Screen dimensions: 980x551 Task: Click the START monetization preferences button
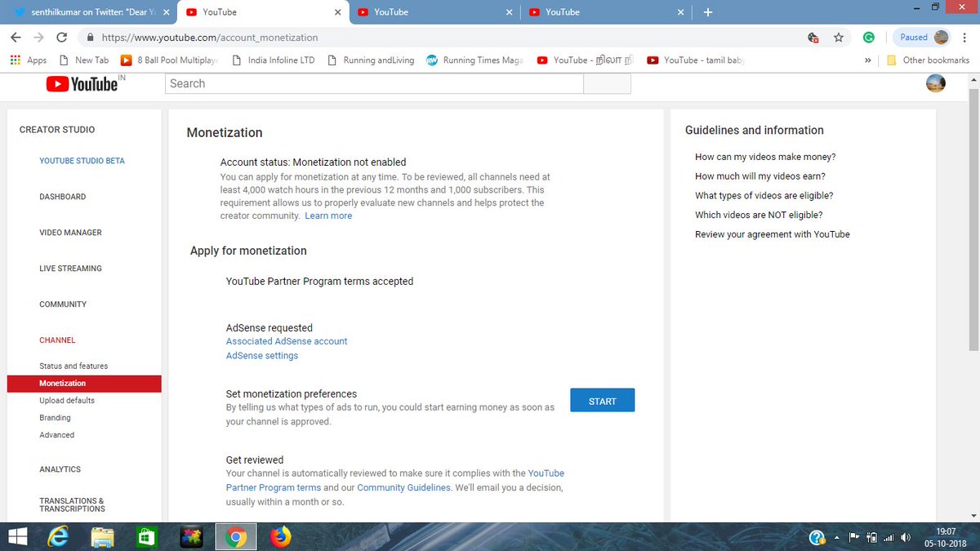[x=602, y=401]
